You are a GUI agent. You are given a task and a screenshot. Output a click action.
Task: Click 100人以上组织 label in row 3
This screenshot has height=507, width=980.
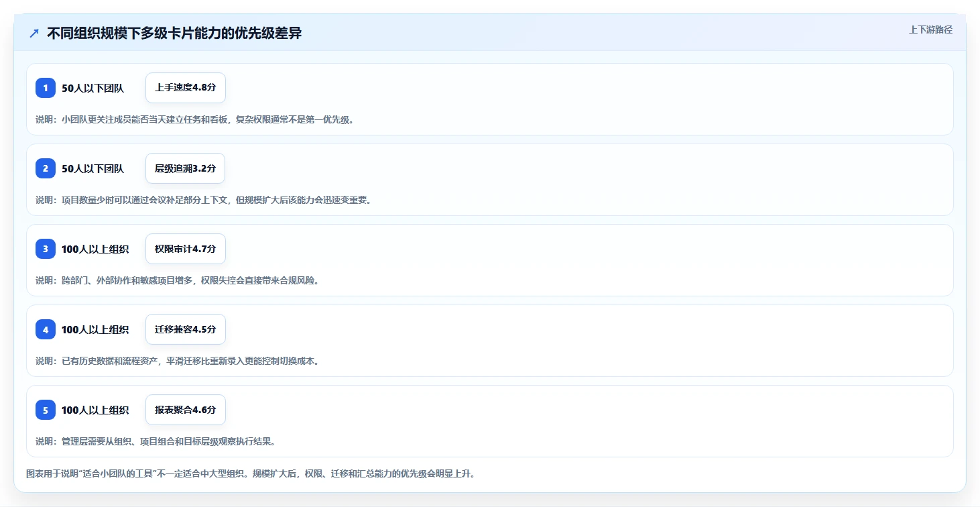pos(95,249)
